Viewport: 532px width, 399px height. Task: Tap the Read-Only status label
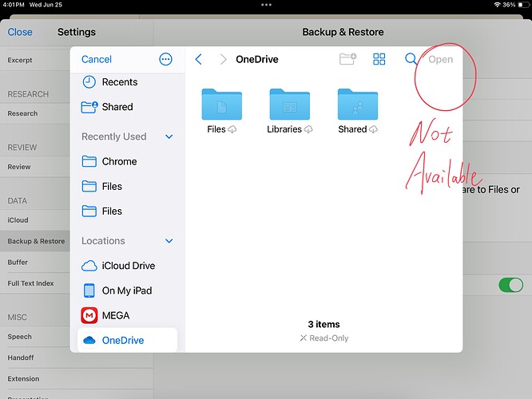click(x=324, y=338)
